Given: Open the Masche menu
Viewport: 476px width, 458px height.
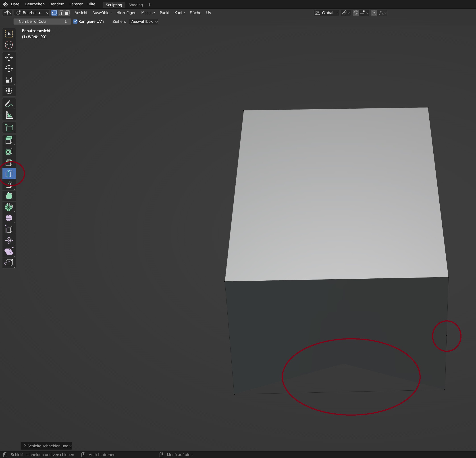Looking at the screenshot, I should point(148,13).
